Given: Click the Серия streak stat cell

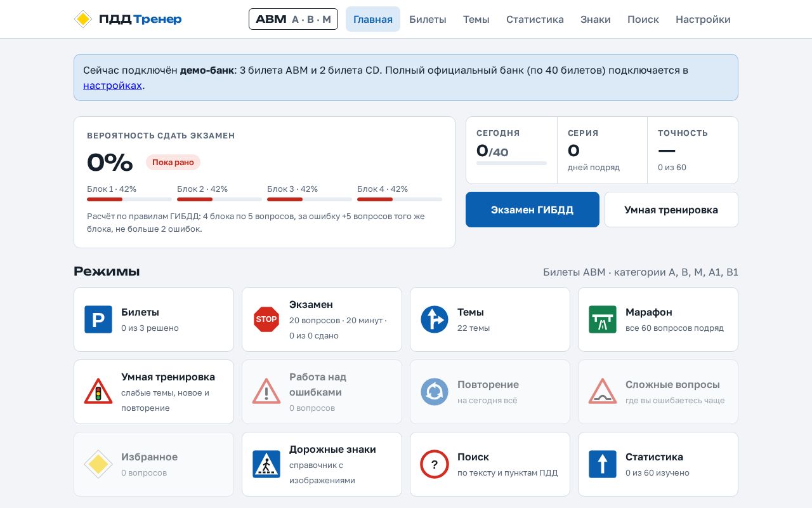Looking at the screenshot, I should pos(602,150).
